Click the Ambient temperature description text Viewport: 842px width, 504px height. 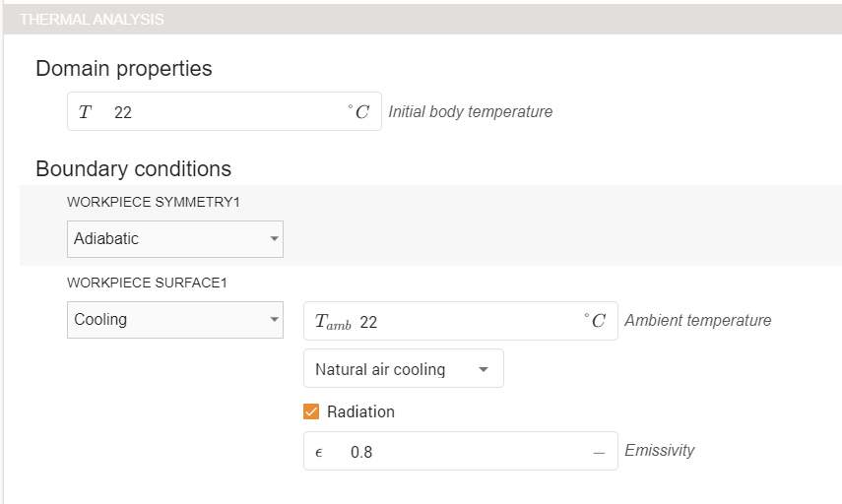point(697,320)
